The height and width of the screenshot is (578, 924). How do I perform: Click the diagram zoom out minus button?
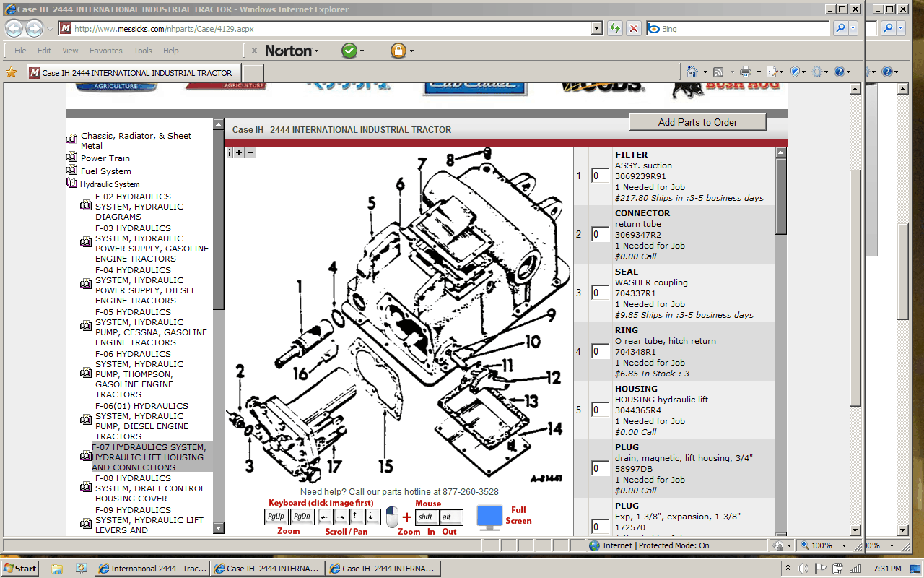coord(250,152)
